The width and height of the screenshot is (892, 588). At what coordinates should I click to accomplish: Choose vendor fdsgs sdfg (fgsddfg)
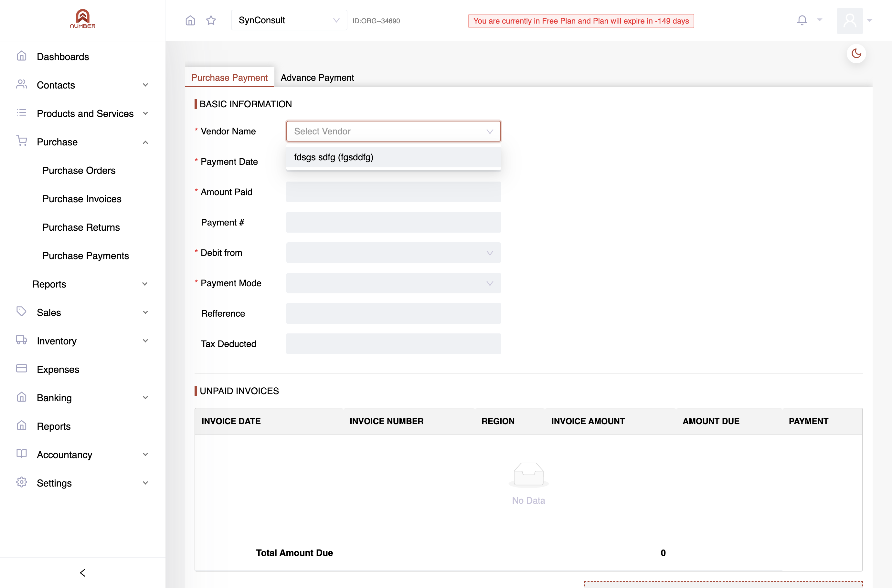[393, 157]
